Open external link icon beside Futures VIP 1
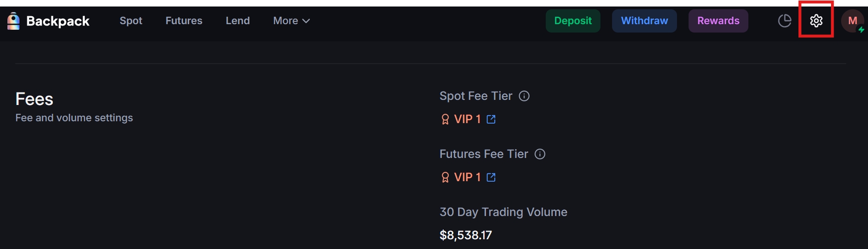 point(491,177)
